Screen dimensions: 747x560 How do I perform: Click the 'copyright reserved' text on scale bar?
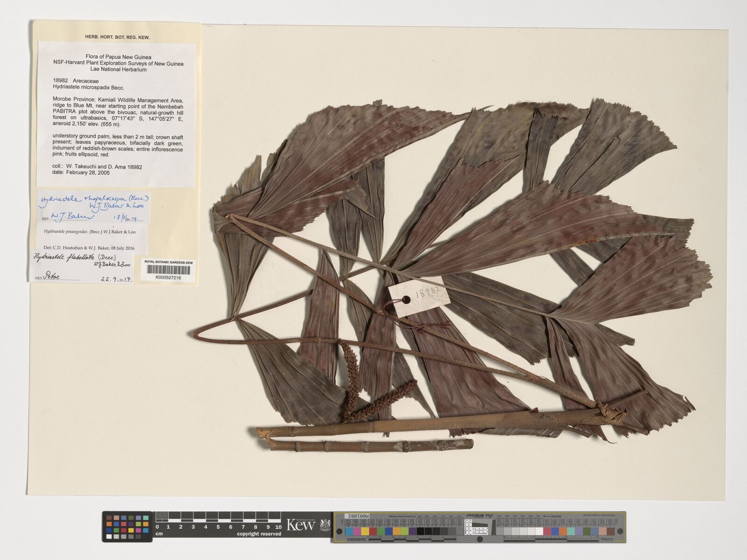tap(259, 534)
